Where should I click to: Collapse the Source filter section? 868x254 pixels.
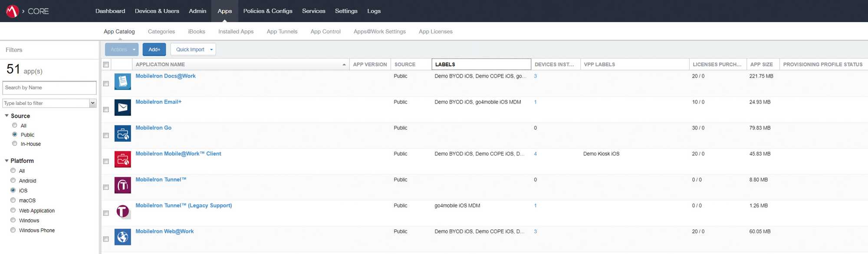7,116
